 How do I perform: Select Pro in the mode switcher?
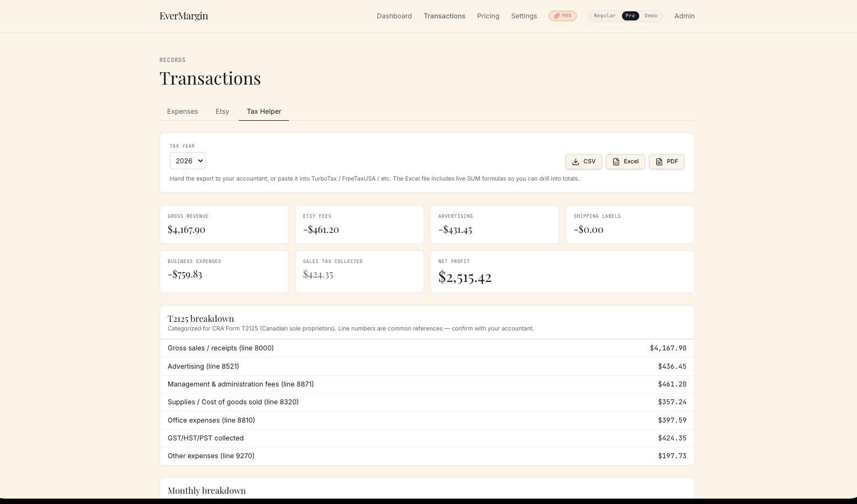coord(630,16)
